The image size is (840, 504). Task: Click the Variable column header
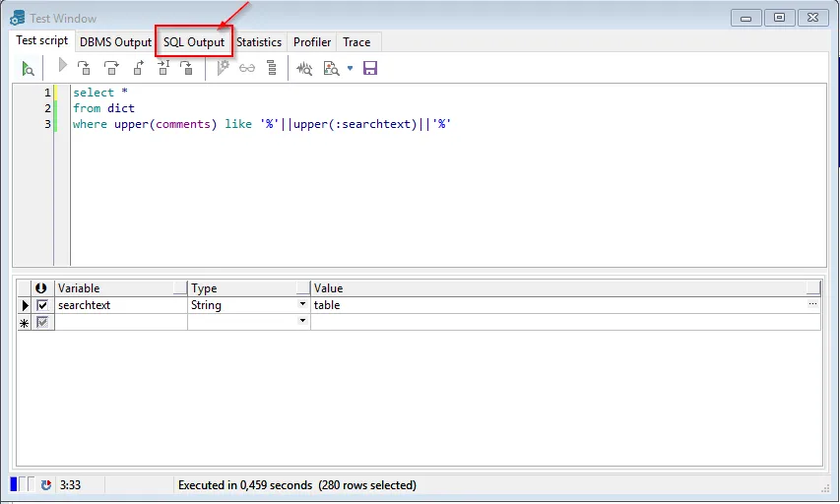click(x=121, y=288)
